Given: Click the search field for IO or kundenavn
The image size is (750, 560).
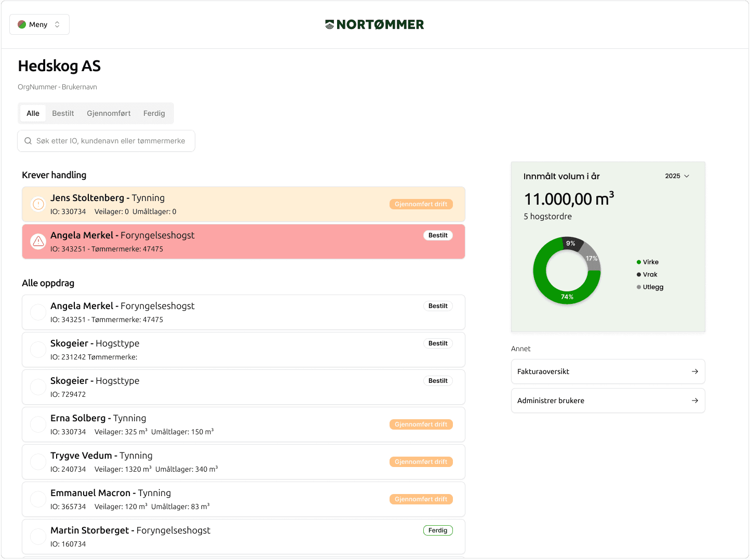Looking at the screenshot, I should [106, 140].
